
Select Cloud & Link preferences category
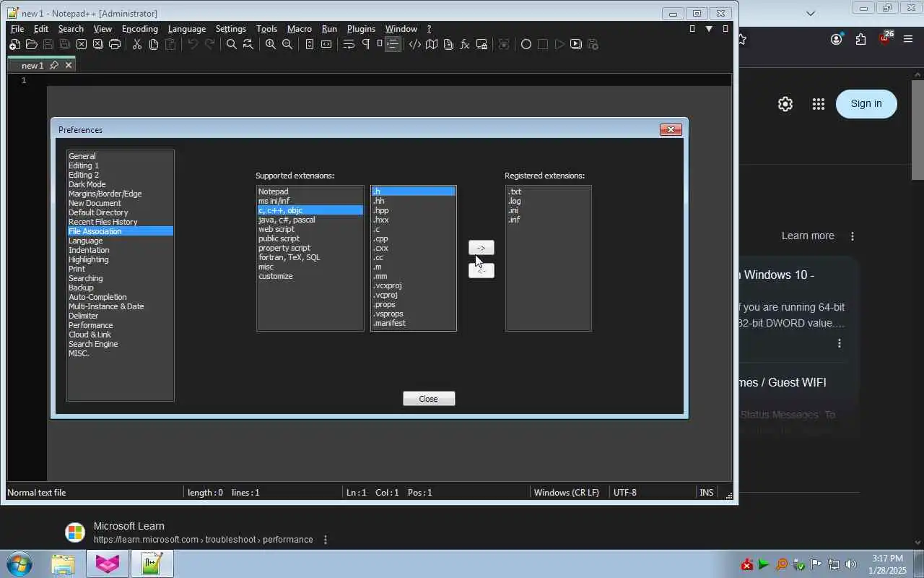tap(90, 335)
